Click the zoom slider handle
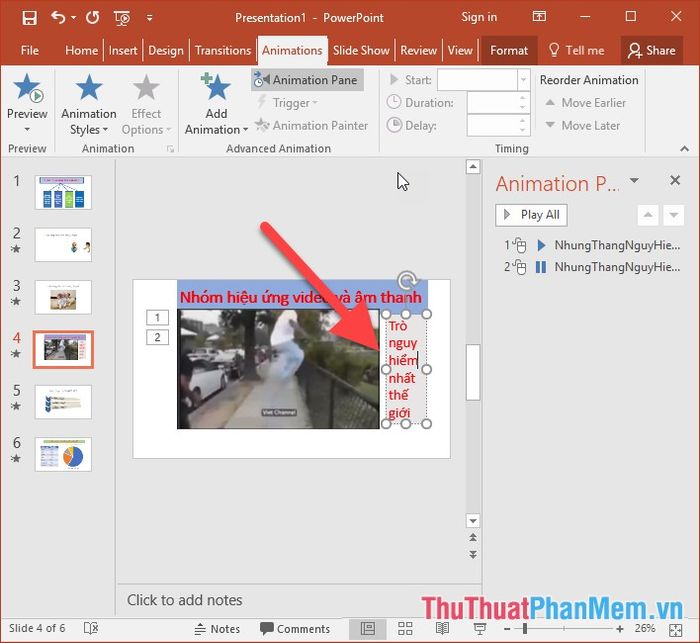This screenshot has width=700, height=643. [x=525, y=629]
